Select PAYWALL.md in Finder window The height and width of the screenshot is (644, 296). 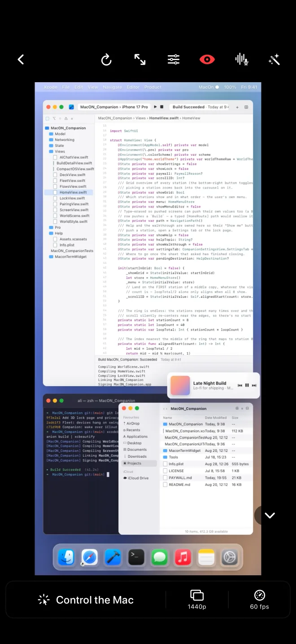click(177, 478)
